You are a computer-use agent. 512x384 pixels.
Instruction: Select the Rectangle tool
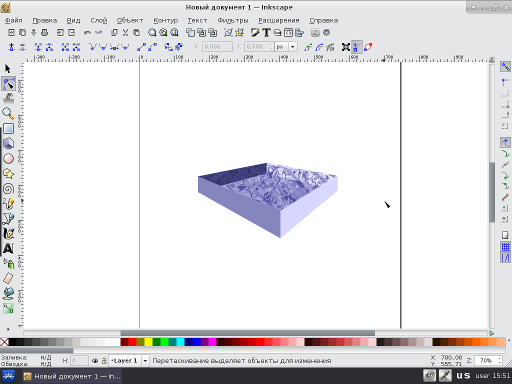(x=8, y=128)
